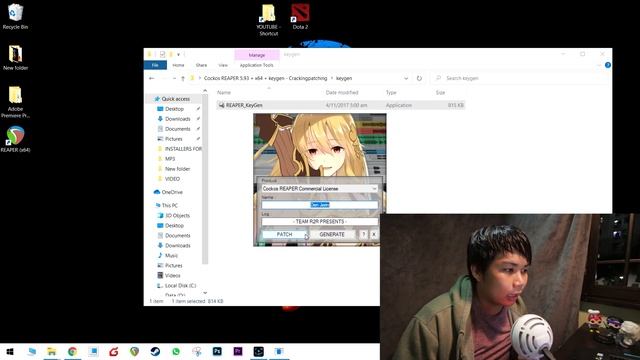Go up one folder level in Explorer
This screenshot has width=640, height=360.
(183, 78)
